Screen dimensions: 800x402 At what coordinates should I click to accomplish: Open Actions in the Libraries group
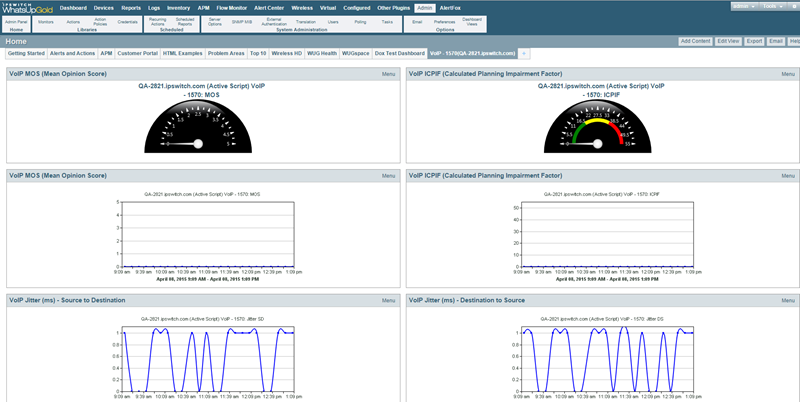[x=73, y=22]
